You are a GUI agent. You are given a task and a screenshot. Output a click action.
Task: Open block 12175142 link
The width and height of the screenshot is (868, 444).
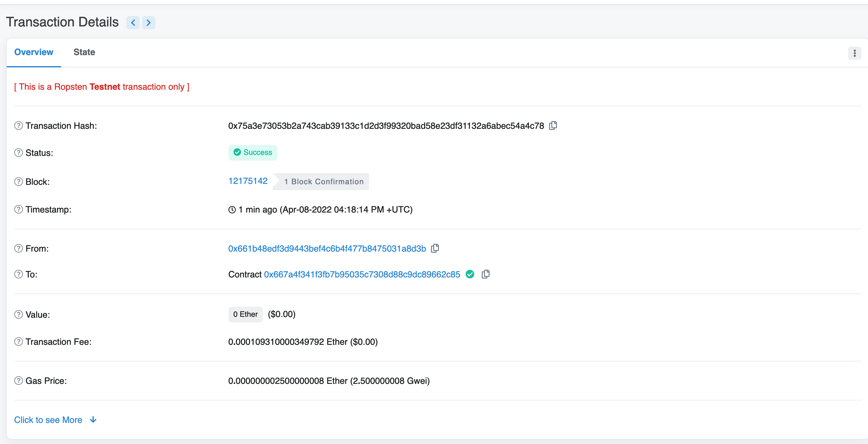(248, 181)
